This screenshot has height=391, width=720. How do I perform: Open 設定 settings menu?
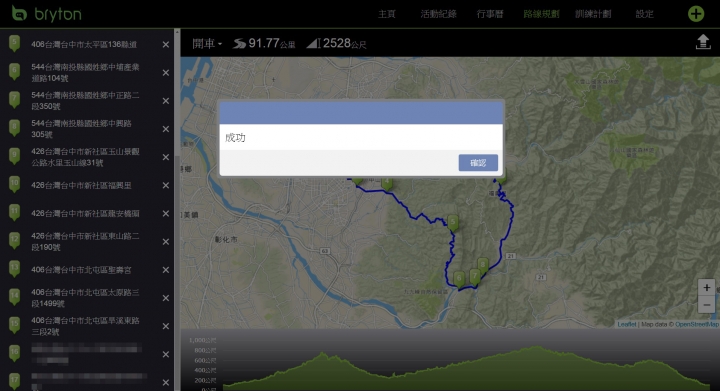coord(644,14)
